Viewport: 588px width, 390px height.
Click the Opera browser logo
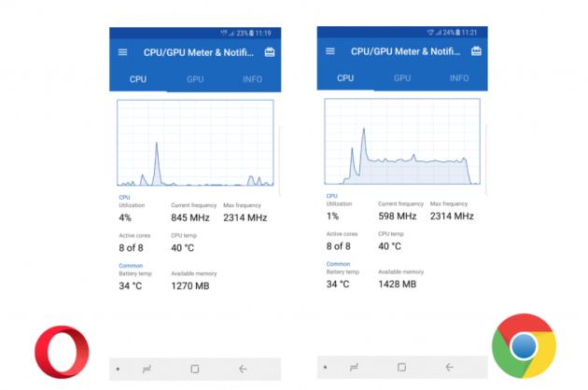coord(62,354)
